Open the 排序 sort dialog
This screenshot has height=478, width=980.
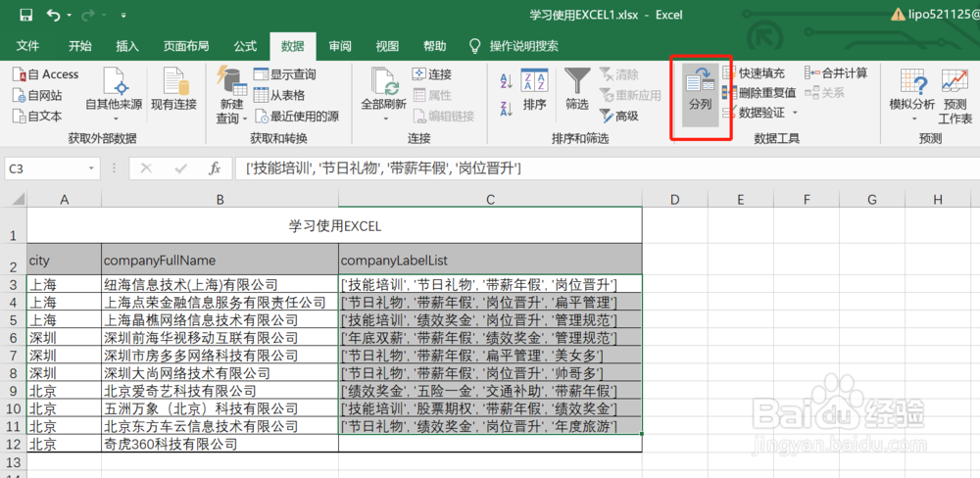[x=534, y=89]
